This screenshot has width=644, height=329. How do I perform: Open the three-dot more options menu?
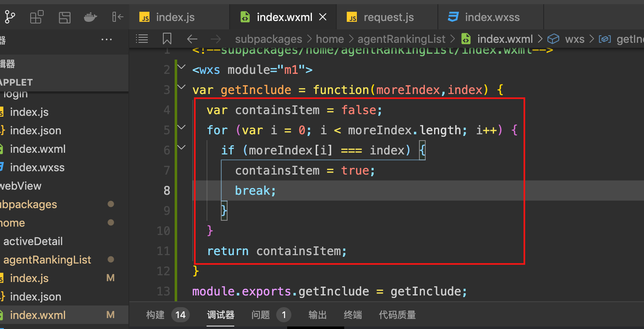(x=107, y=39)
